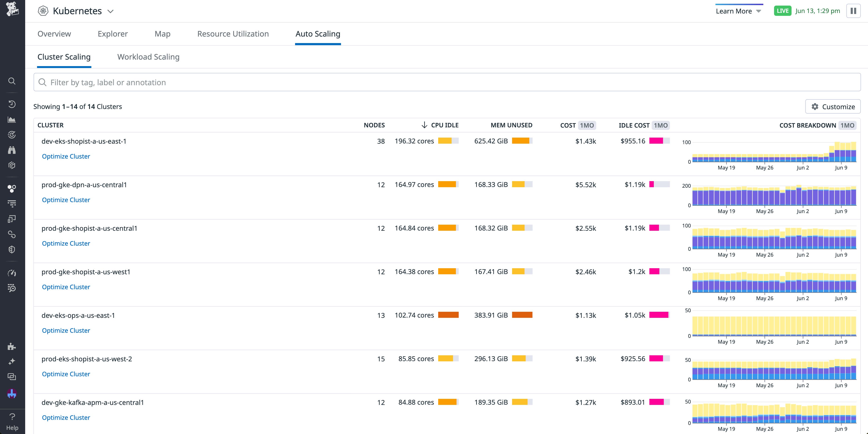The image size is (868, 434).
Task: Open the Bits AI sparkles icon
Action: tap(12, 361)
